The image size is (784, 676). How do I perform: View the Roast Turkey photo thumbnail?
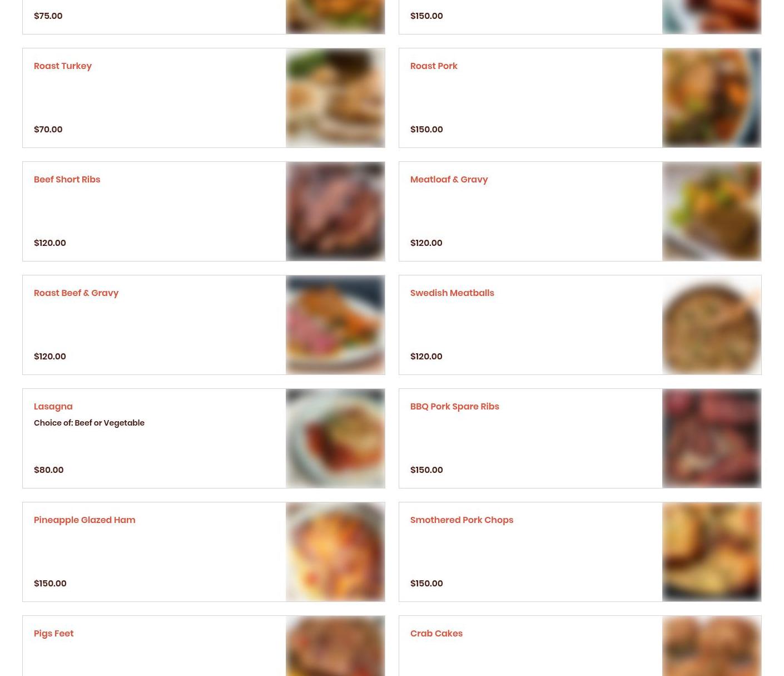335,98
